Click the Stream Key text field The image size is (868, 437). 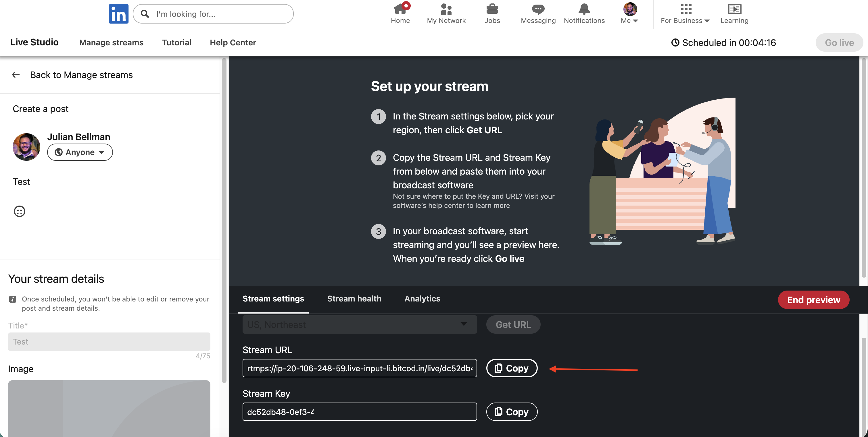(x=360, y=412)
